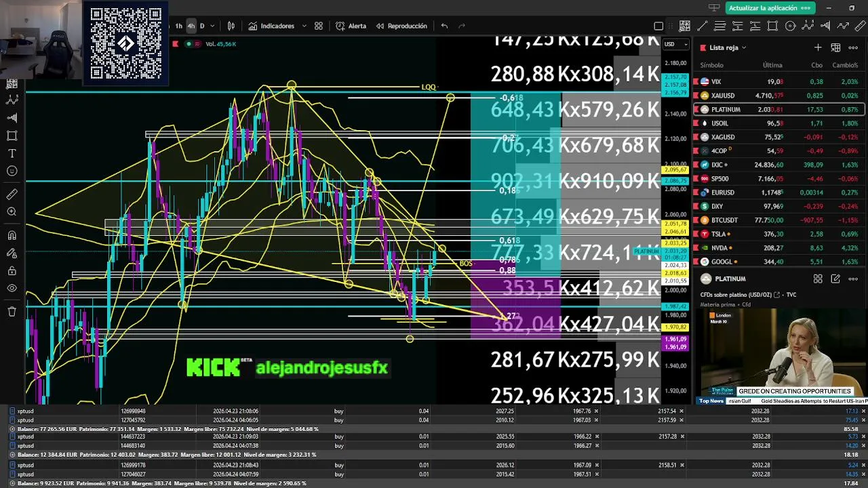Image resolution: width=868 pixels, height=488 pixels.
Task: Select NVDA row in watchlist
Action: click(778, 248)
